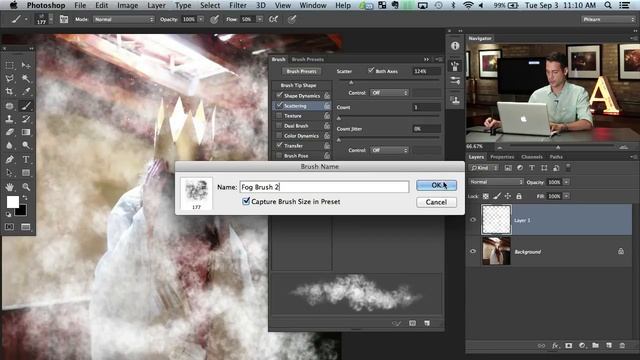This screenshot has height=360, width=640.
Task: Open the Info panel icon
Action: [455, 46]
